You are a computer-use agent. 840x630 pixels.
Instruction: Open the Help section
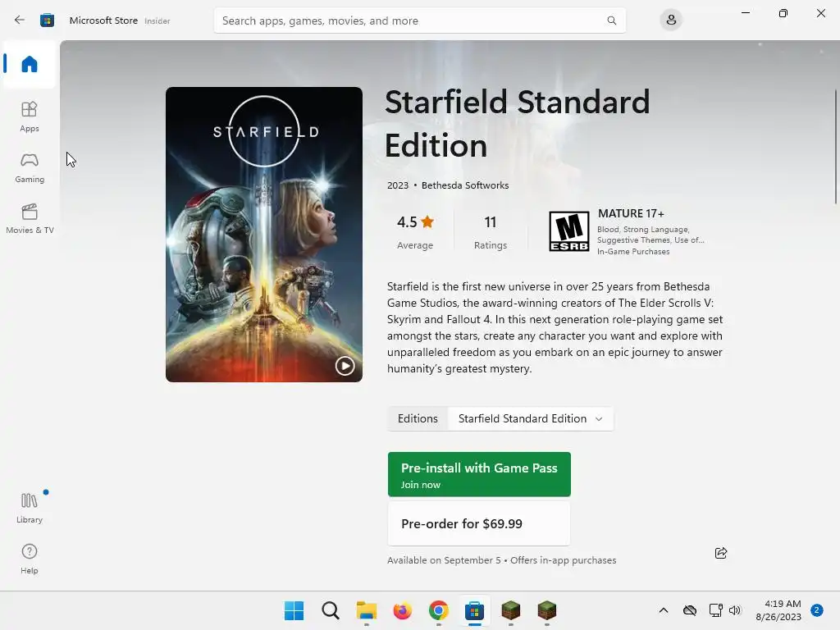[x=30, y=559]
